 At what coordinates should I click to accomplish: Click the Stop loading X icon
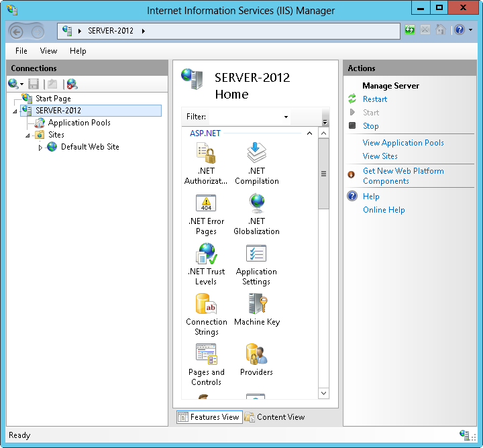pos(425,30)
